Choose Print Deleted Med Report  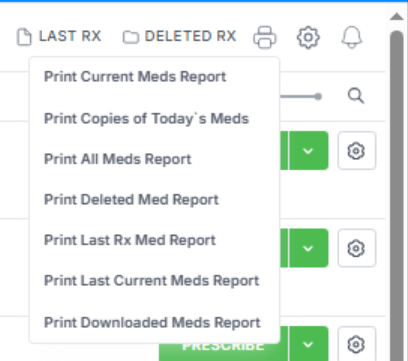point(131,200)
